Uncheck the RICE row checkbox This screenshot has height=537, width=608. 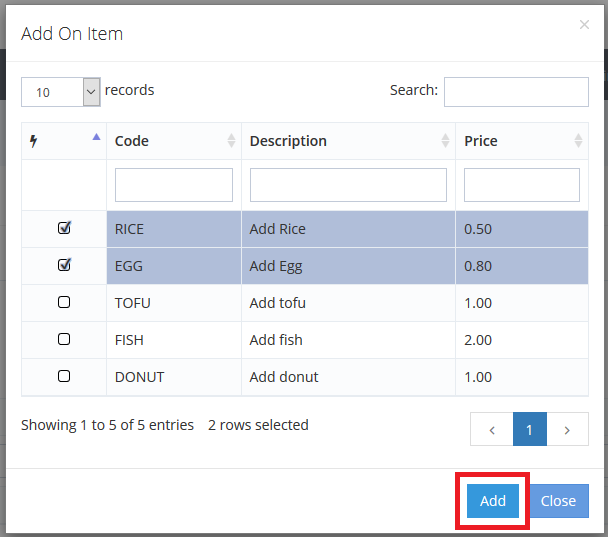(x=64, y=228)
